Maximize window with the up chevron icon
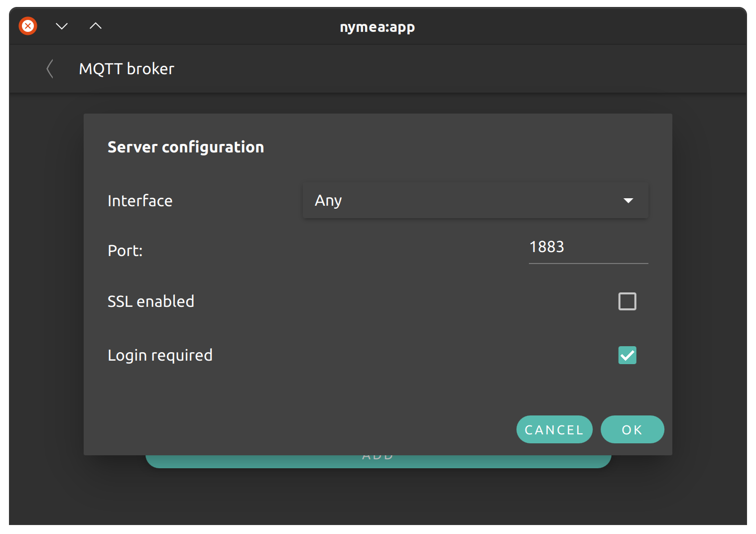The width and height of the screenshot is (756, 534). 96,26
